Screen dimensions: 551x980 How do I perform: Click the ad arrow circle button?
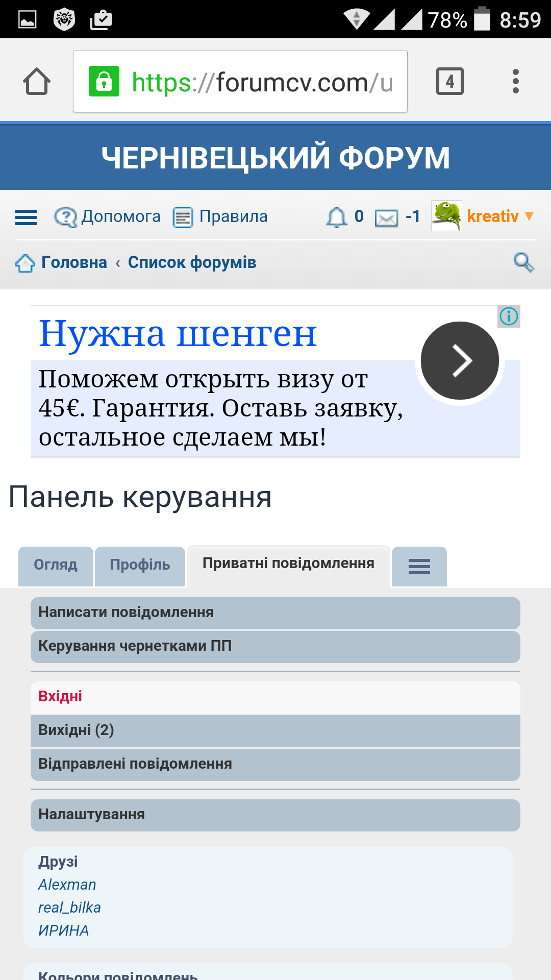coord(460,361)
